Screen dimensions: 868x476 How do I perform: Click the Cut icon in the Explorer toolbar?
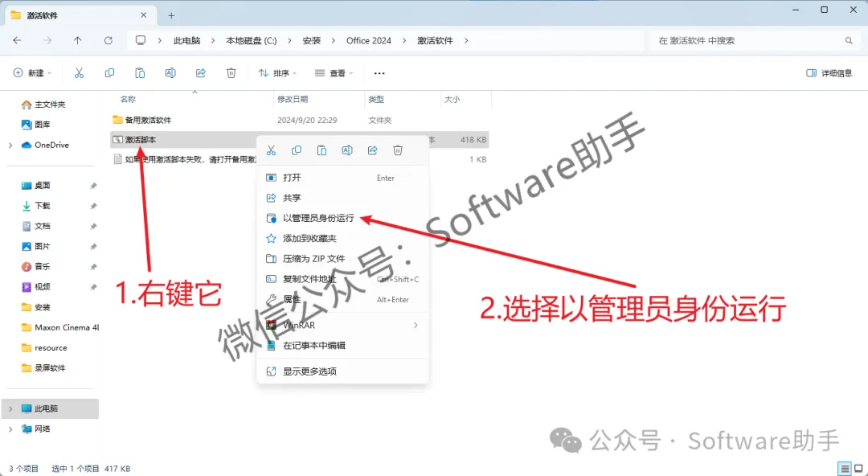pos(79,73)
